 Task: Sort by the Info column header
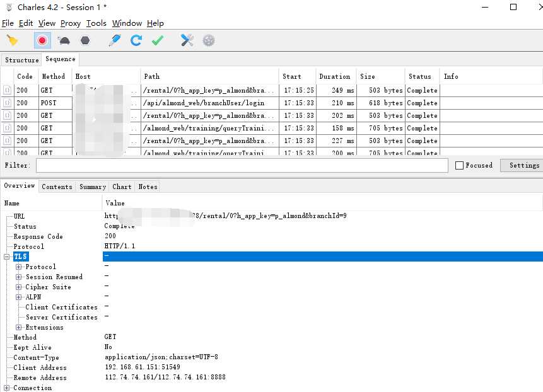coord(491,76)
